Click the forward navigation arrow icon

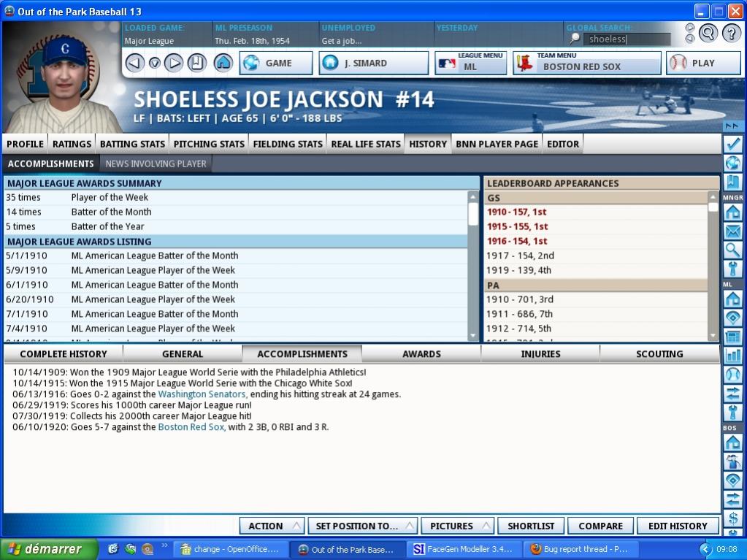click(x=174, y=63)
